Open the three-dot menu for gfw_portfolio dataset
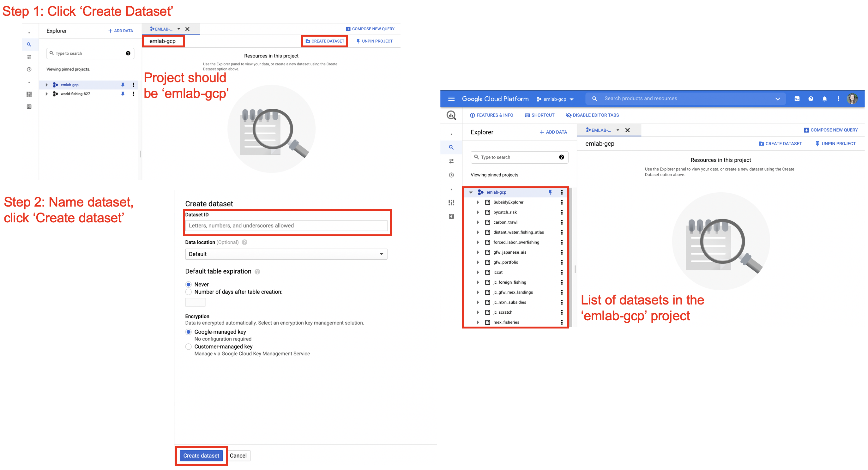Viewport: 868px width, 470px height. [562, 262]
